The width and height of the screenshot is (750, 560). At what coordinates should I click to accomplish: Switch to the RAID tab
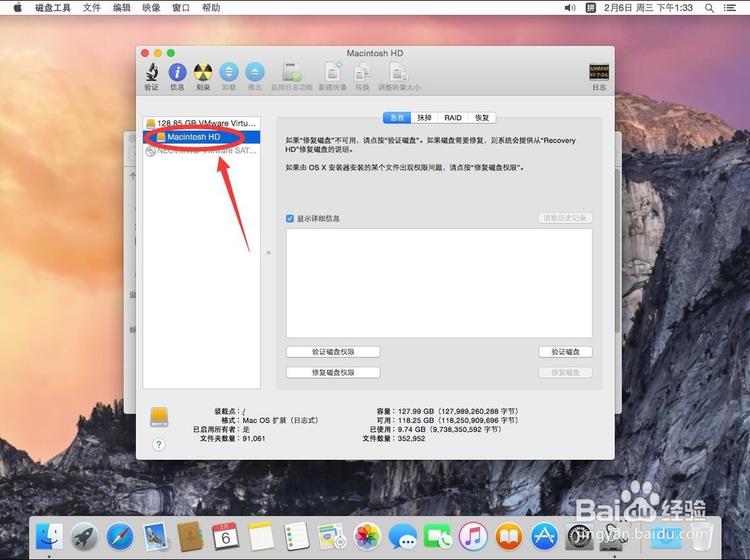453,118
